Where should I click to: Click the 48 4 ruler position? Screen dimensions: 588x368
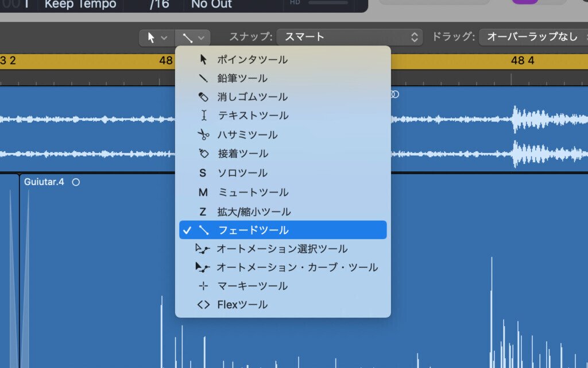[523, 60]
